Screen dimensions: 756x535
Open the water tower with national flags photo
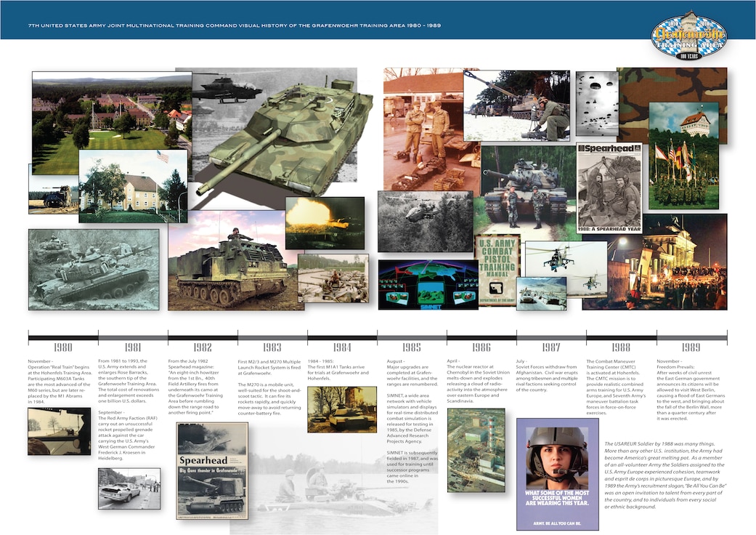683,156
